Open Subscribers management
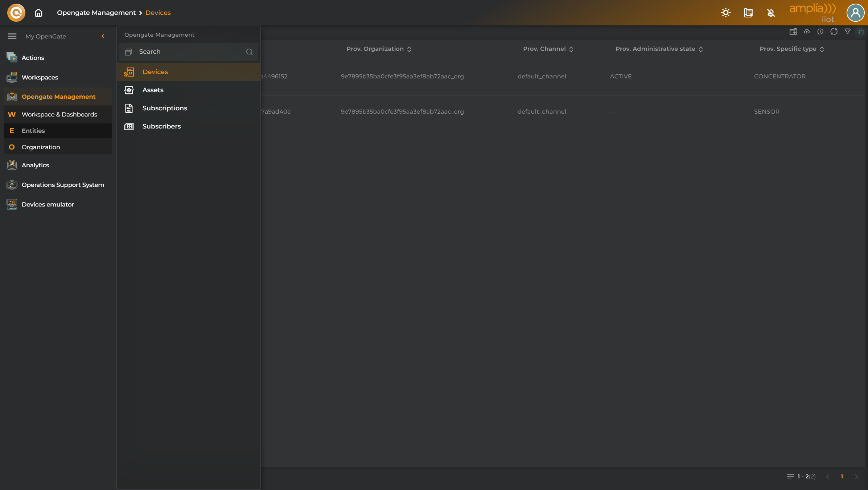 pyautogui.click(x=161, y=126)
